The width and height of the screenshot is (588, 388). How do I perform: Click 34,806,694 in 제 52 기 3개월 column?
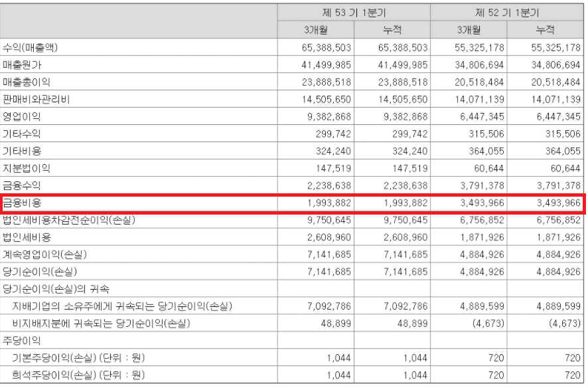click(x=479, y=65)
